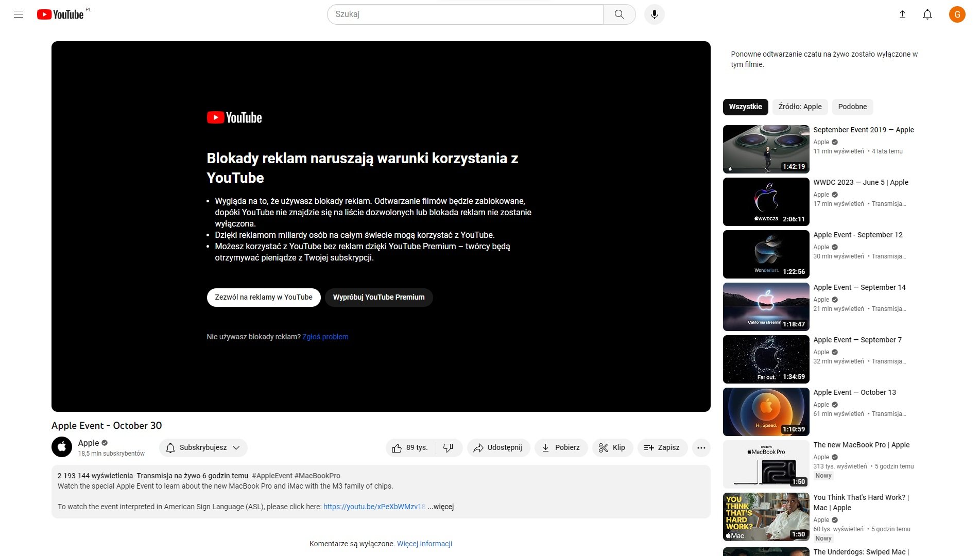Open Więcej informacji comments link
The image size is (980, 556).
[424, 544]
